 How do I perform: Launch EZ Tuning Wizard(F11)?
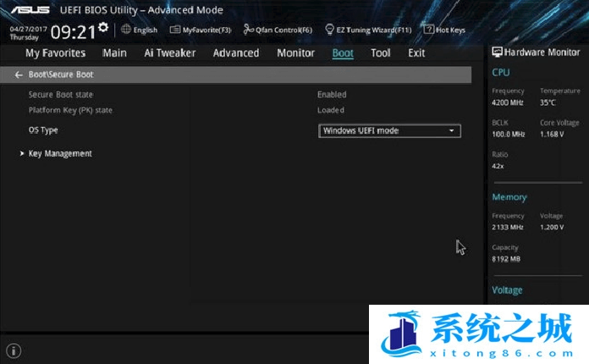coord(368,30)
